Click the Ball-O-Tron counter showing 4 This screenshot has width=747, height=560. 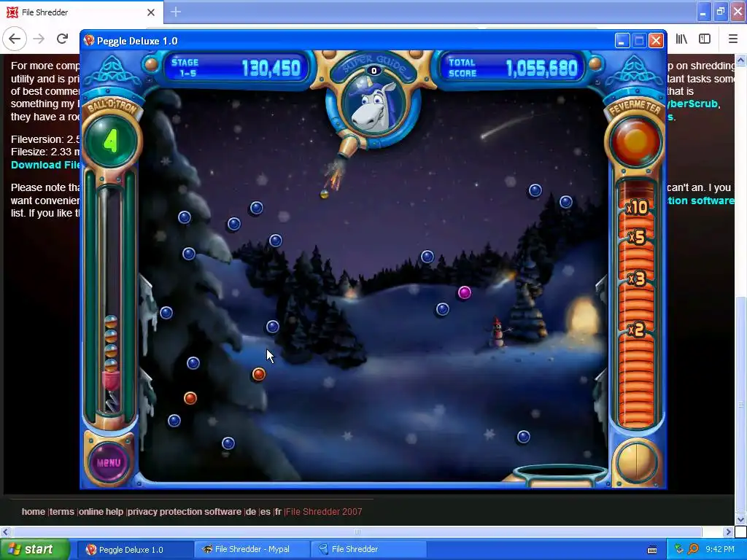pos(111,141)
